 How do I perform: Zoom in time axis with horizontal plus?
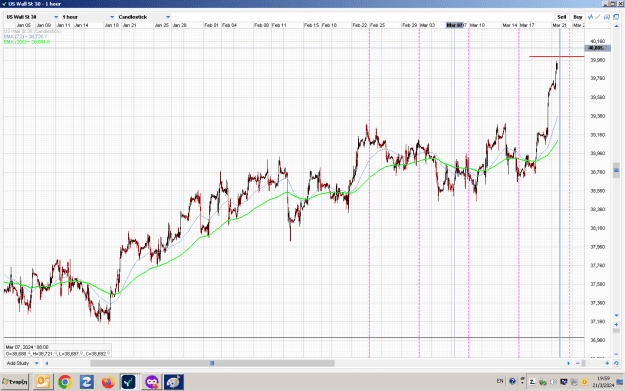pos(607,363)
